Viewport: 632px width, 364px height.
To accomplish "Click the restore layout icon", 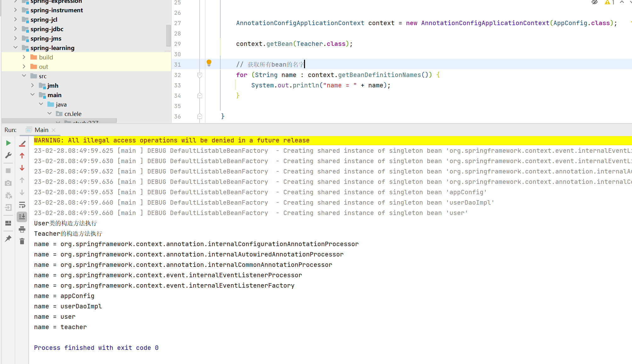I will pos(8,223).
